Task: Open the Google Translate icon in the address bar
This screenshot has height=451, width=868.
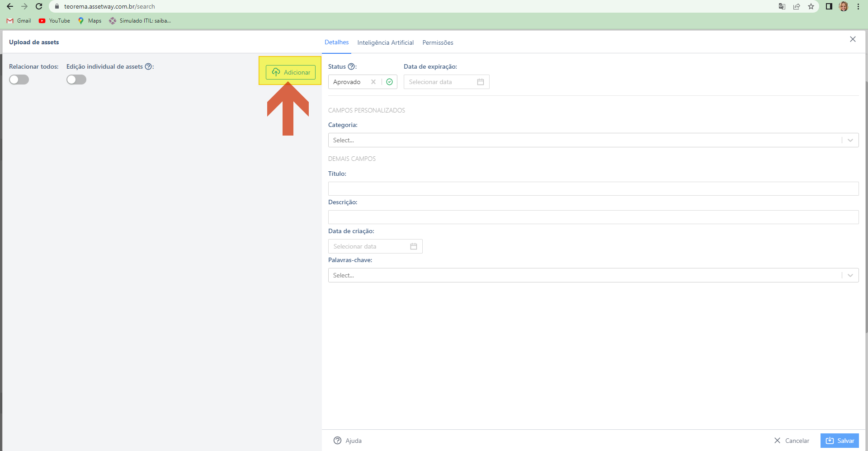Action: 782,6
